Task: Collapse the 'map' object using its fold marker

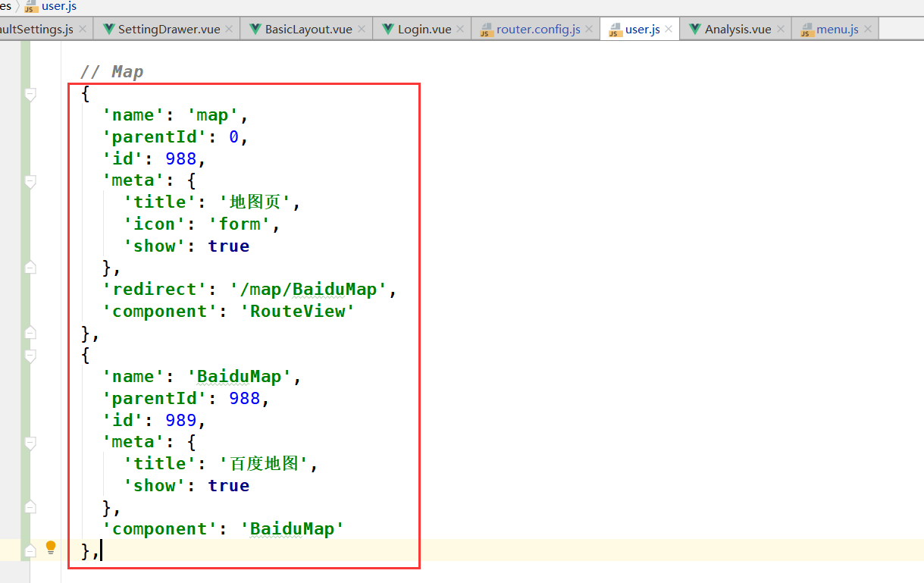Action: click(30, 95)
